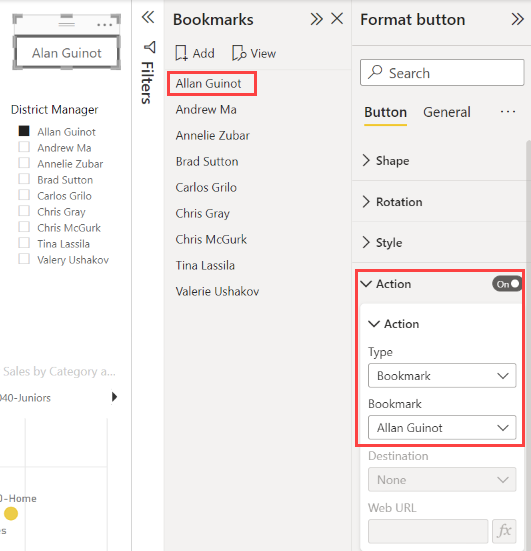Switch to the General tab
The image size is (531, 551).
pyautogui.click(x=447, y=112)
